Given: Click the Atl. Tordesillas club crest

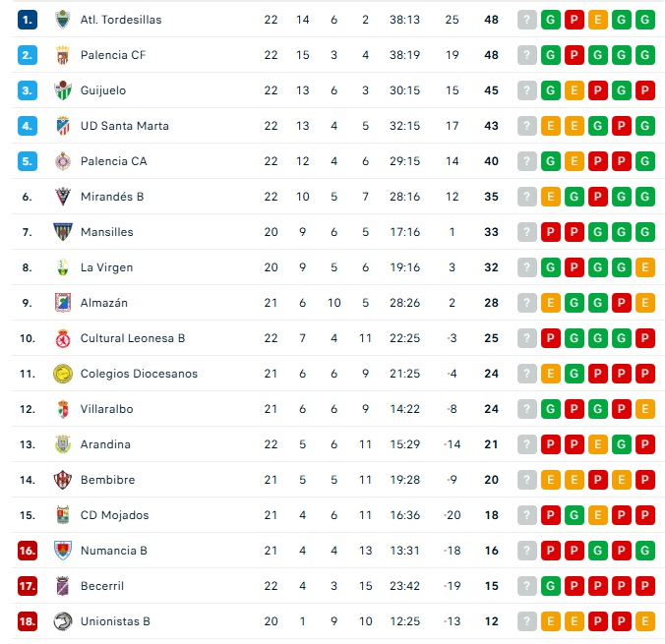Looking at the screenshot, I should (x=63, y=20).
